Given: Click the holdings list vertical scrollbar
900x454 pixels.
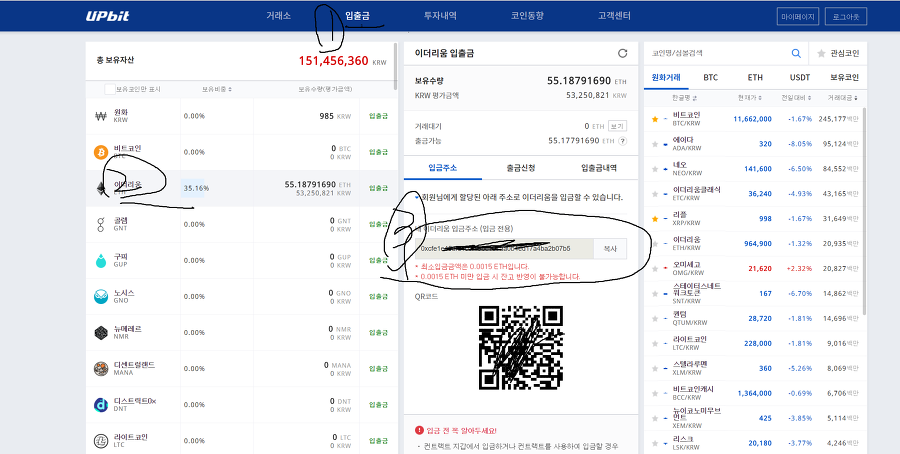Looking at the screenshot, I should pyautogui.click(x=395, y=66).
